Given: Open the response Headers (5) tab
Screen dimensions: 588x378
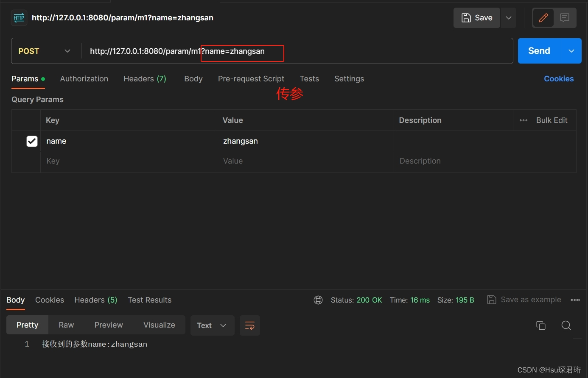Looking at the screenshot, I should coord(96,300).
